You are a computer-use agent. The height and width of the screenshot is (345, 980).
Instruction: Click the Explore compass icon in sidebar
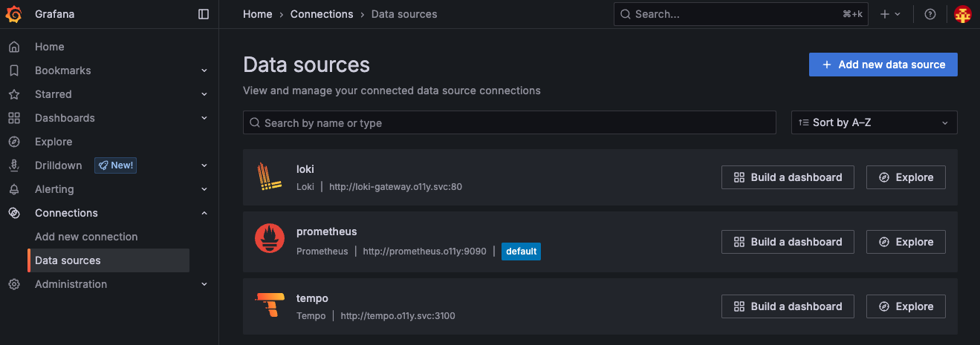pyautogui.click(x=13, y=142)
